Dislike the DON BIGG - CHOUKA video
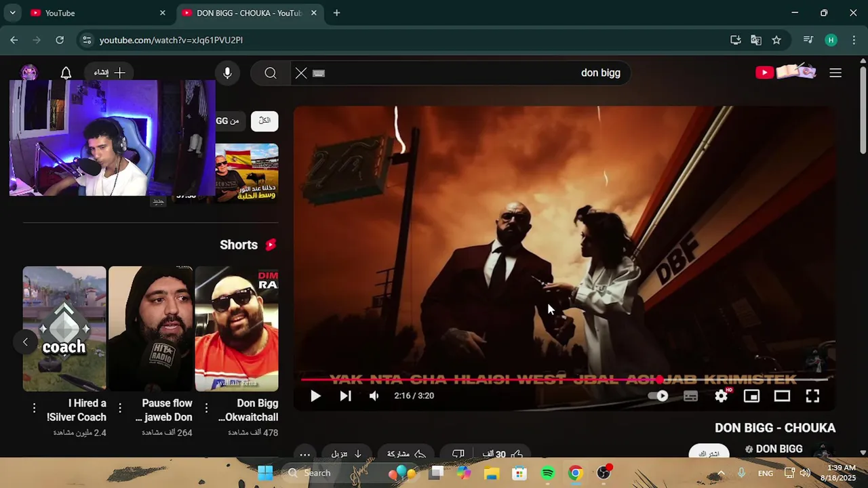Image resolution: width=868 pixels, height=488 pixels. (458, 454)
